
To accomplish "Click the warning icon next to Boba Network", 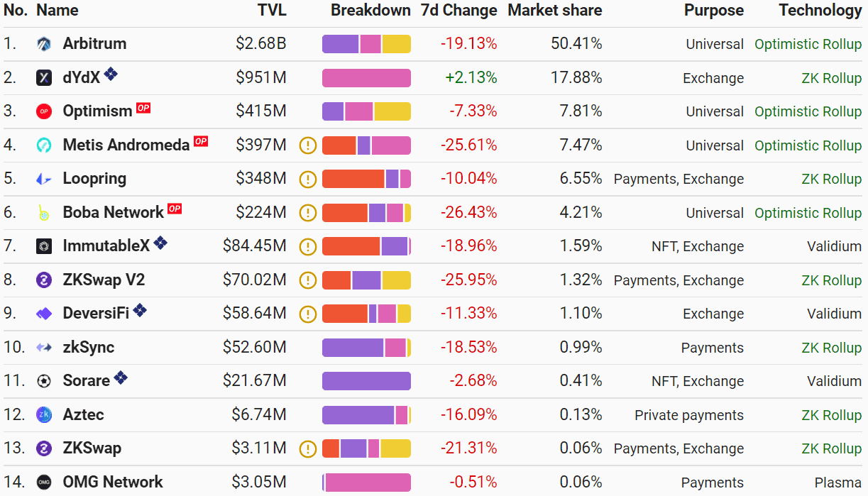I will click(307, 212).
